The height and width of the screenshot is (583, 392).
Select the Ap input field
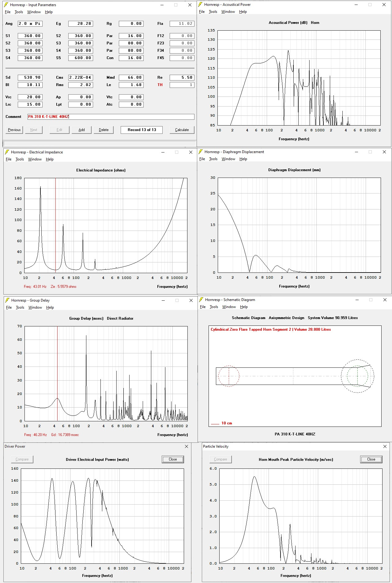point(81,97)
